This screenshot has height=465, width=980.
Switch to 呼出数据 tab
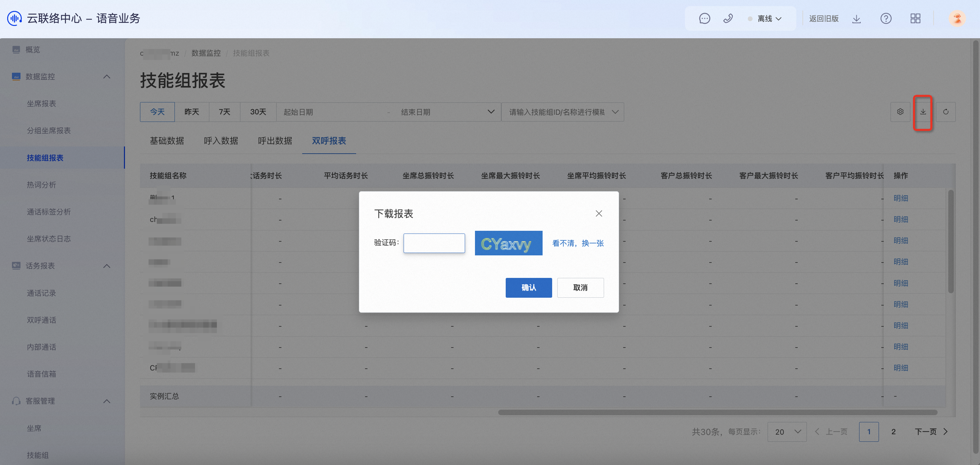275,141
